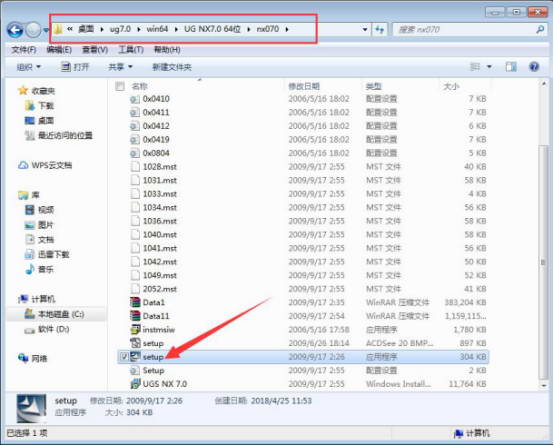Select the instmsiw application icon
This screenshot has height=446, width=554.
[135, 329]
